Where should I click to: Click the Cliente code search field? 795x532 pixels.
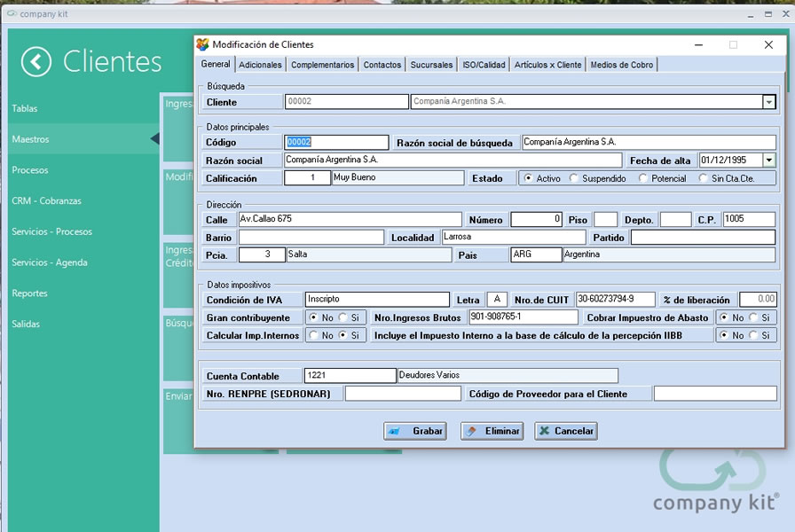(347, 102)
